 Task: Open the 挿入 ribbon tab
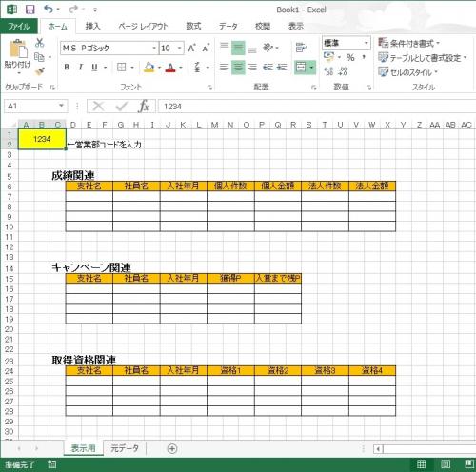92,26
